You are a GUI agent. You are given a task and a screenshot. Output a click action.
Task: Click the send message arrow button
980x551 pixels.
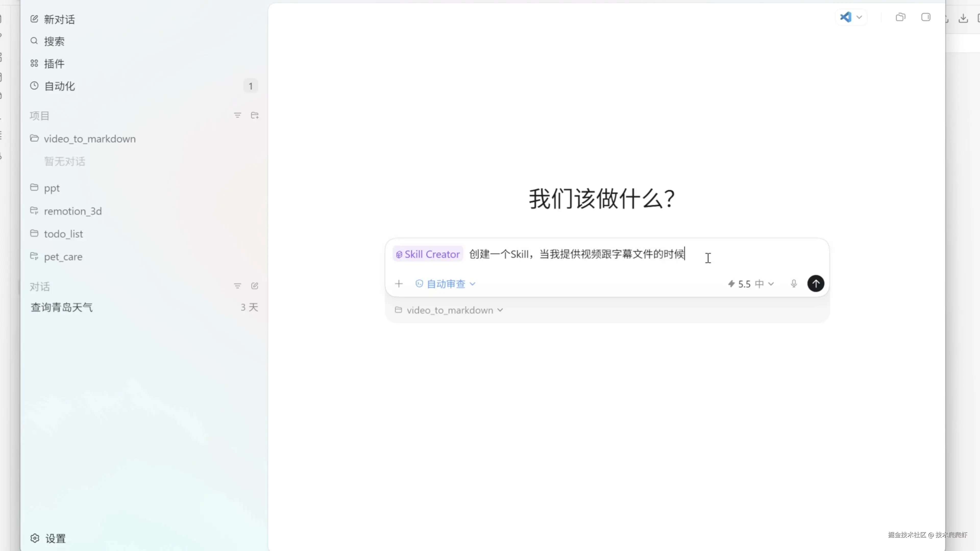815,284
